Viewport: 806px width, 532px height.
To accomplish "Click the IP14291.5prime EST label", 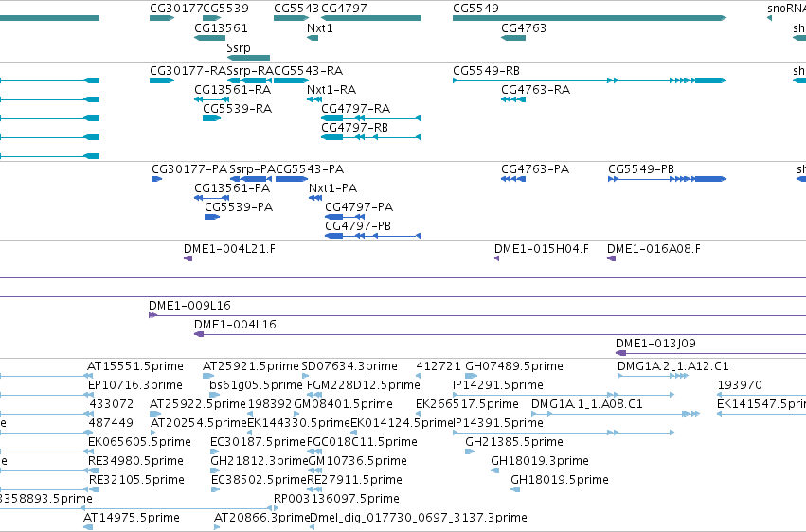I will click(x=498, y=385).
